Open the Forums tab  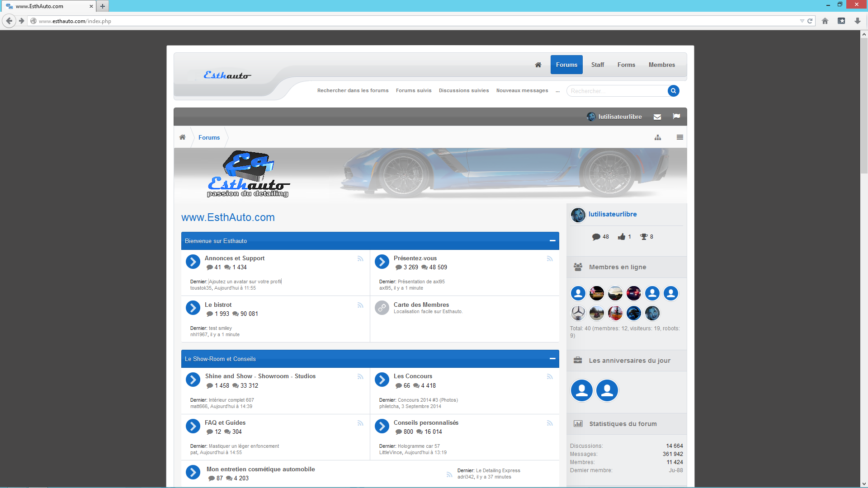pyautogui.click(x=566, y=65)
